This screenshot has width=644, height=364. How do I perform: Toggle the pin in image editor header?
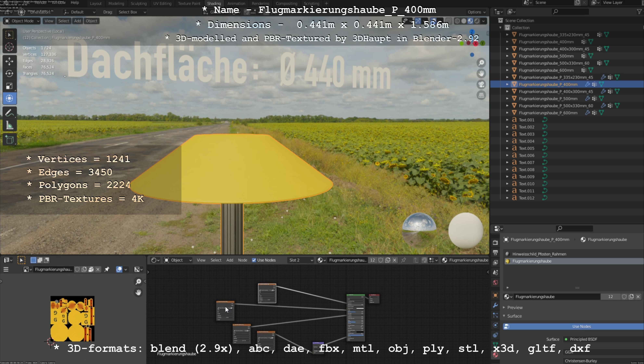pyautogui.click(x=107, y=269)
